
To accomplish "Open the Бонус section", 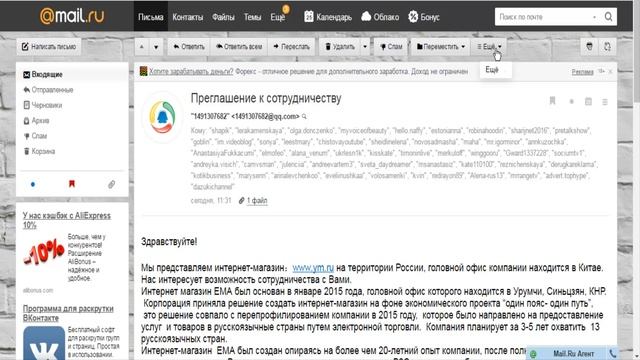I will coord(424,17).
